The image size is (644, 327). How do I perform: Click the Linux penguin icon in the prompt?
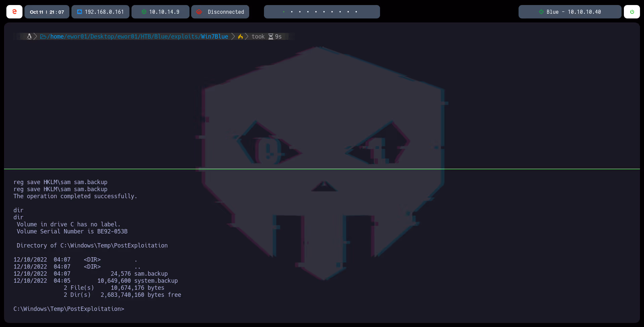[30, 37]
